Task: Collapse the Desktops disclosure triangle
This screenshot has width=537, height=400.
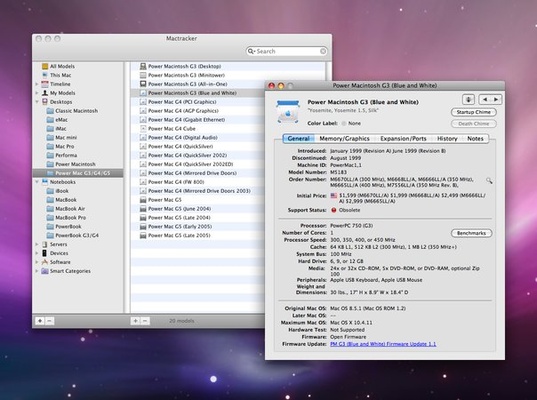Action: click(x=37, y=102)
